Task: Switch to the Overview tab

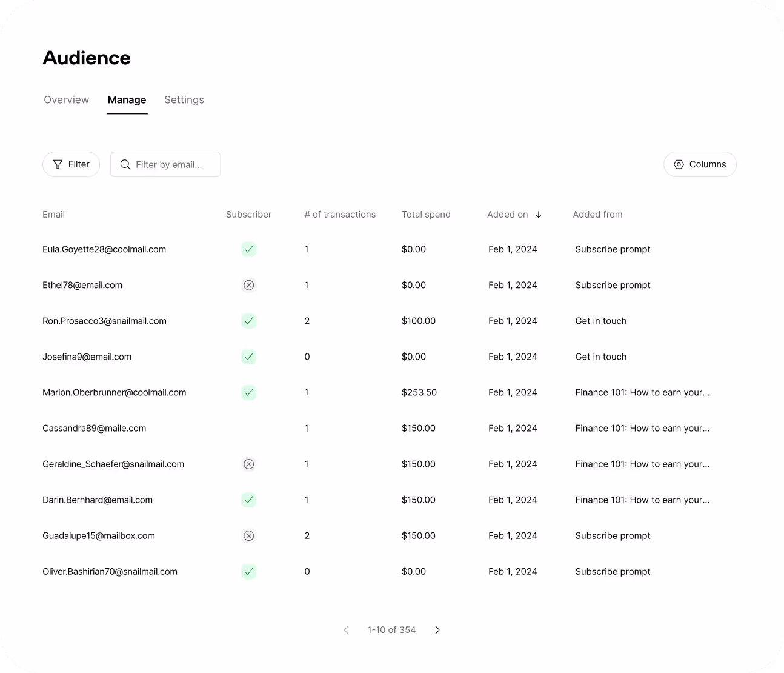Action: pos(66,100)
